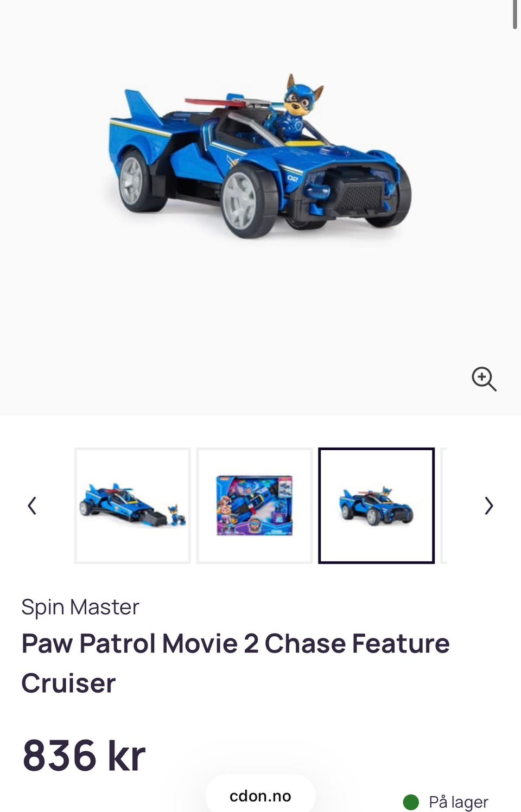521x812 pixels.
Task: Click the 836 kr price
Action: [x=84, y=756]
